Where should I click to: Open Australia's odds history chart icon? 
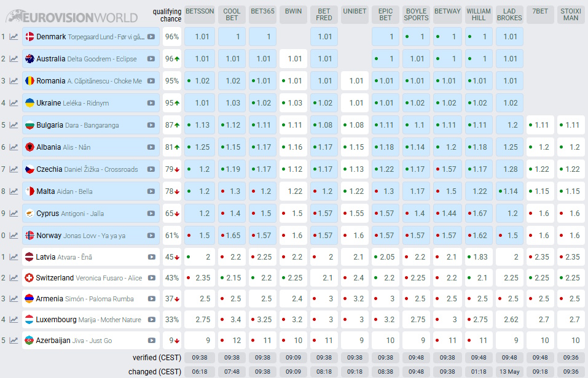click(x=14, y=59)
